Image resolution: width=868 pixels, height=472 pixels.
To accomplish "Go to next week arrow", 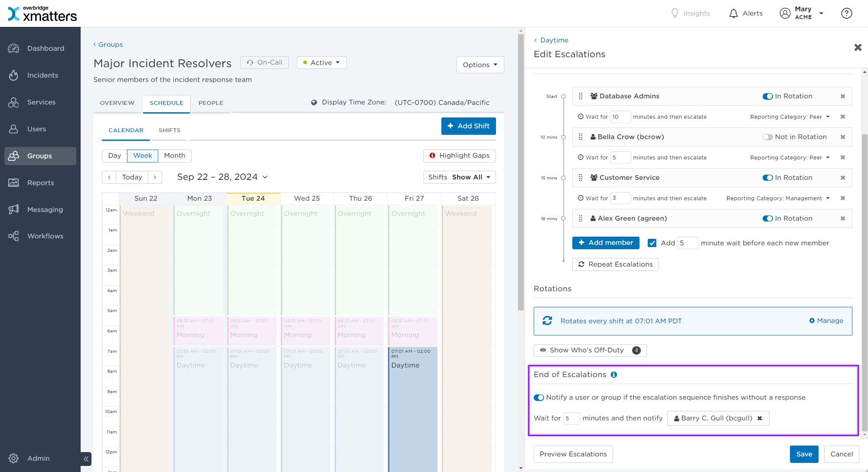I will [x=155, y=177].
